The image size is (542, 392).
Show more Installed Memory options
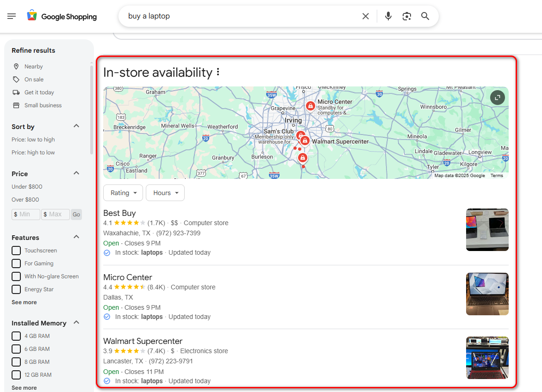[x=24, y=388]
